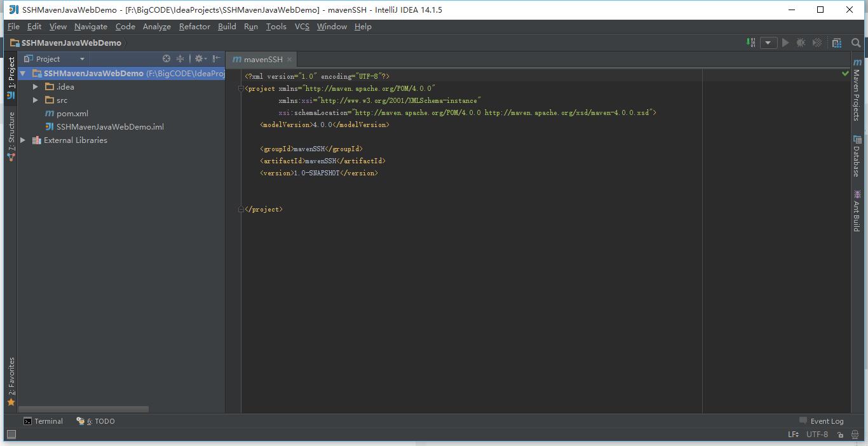Click the Hide Project panel icon

click(217, 58)
